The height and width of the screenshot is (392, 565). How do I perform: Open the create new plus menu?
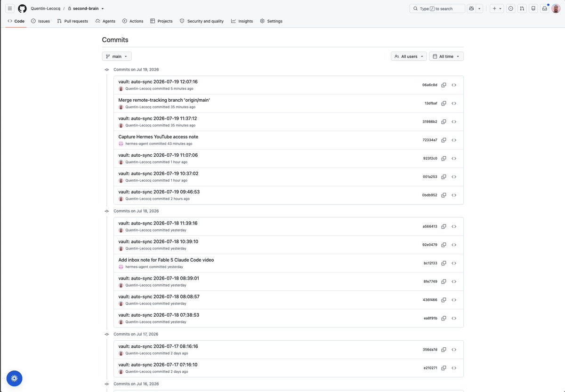coord(497,8)
